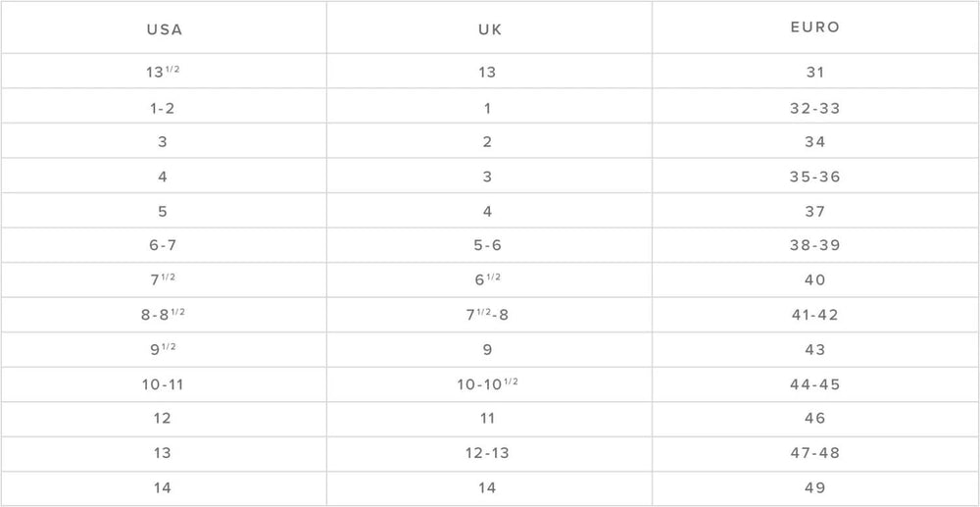Click USA size 1-2 cell
980x507 pixels.
coord(163,108)
